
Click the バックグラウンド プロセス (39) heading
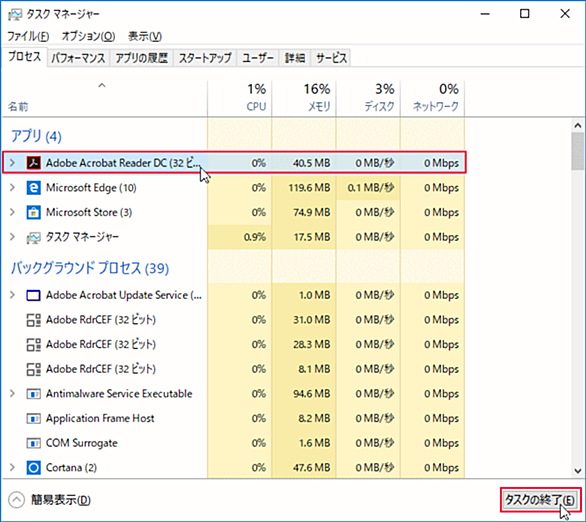[90, 268]
